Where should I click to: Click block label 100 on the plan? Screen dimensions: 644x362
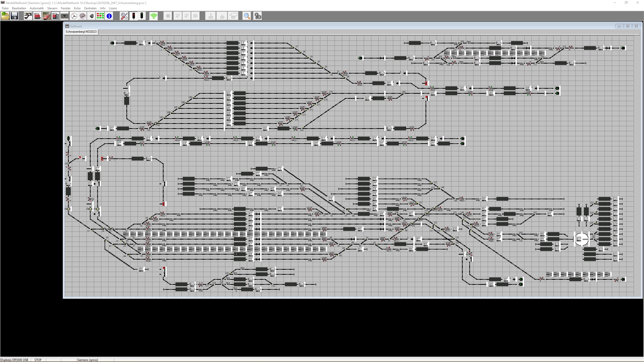point(455,229)
